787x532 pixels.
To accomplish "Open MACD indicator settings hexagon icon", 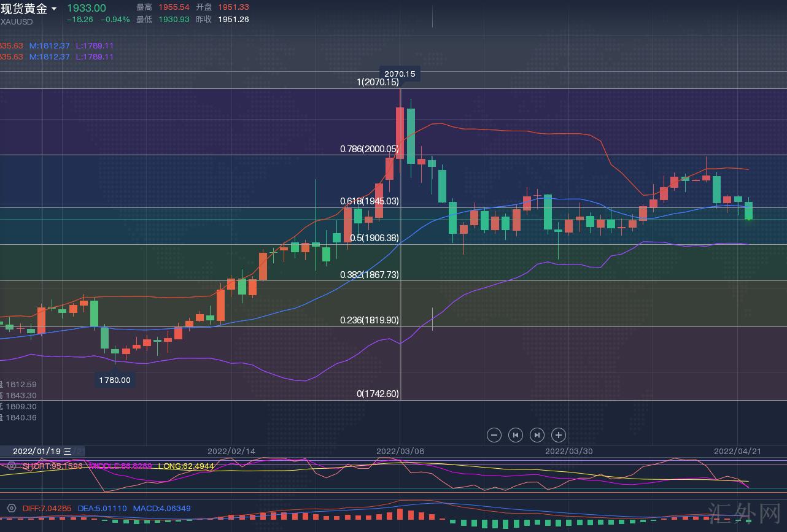I will [11, 508].
